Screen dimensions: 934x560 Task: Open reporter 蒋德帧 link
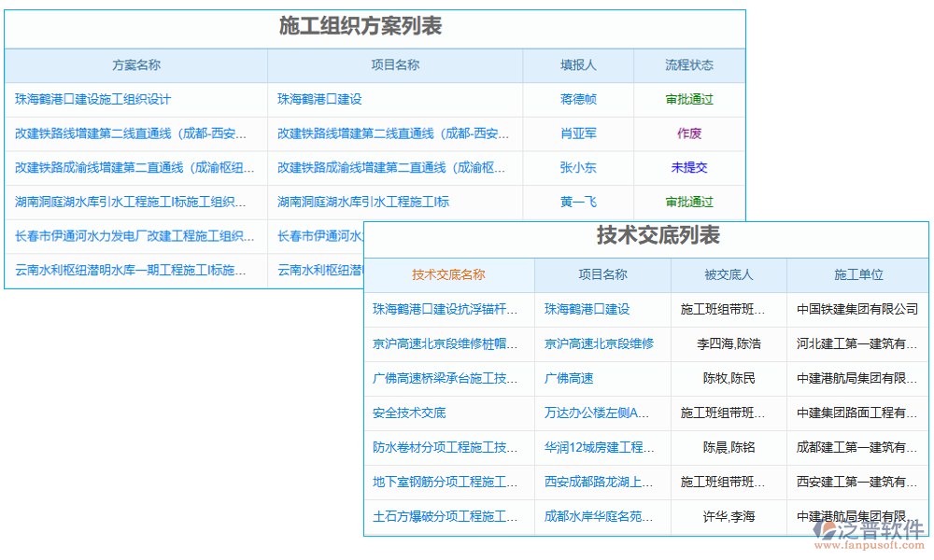[578, 99]
